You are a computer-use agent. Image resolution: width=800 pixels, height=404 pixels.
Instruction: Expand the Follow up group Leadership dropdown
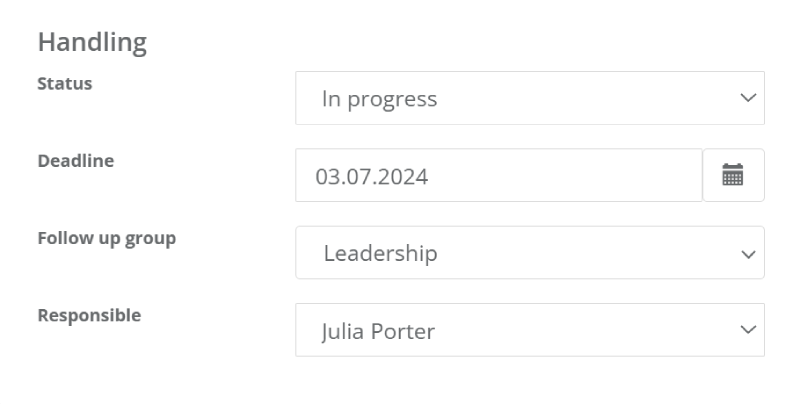coord(530,252)
